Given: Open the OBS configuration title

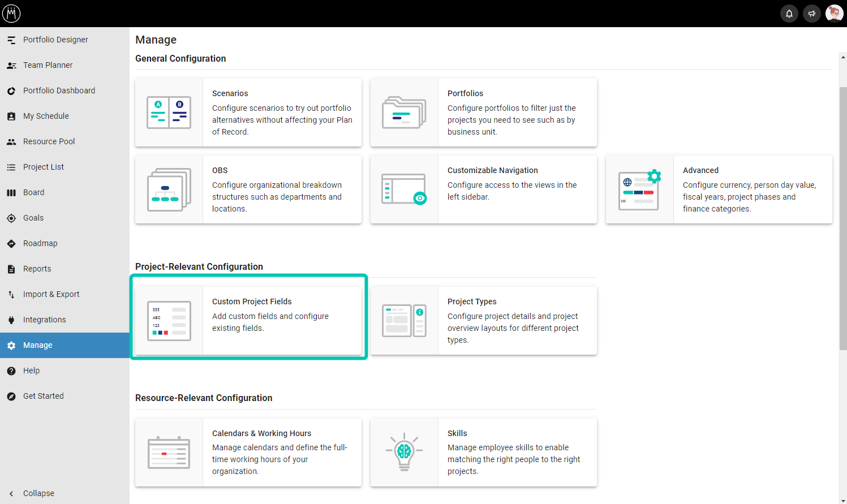Looking at the screenshot, I should click(220, 170).
